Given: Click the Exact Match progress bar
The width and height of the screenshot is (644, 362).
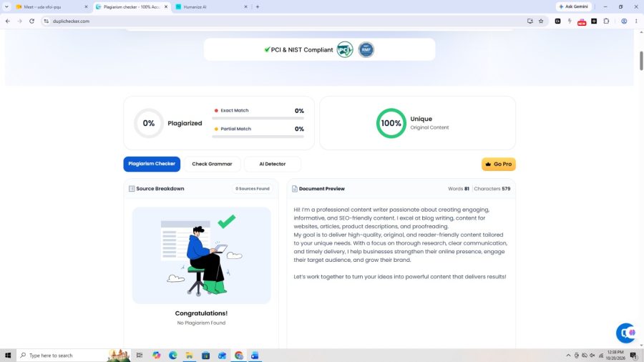Looking at the screenshot, I should pyautogui.click(x=258, y=118).
